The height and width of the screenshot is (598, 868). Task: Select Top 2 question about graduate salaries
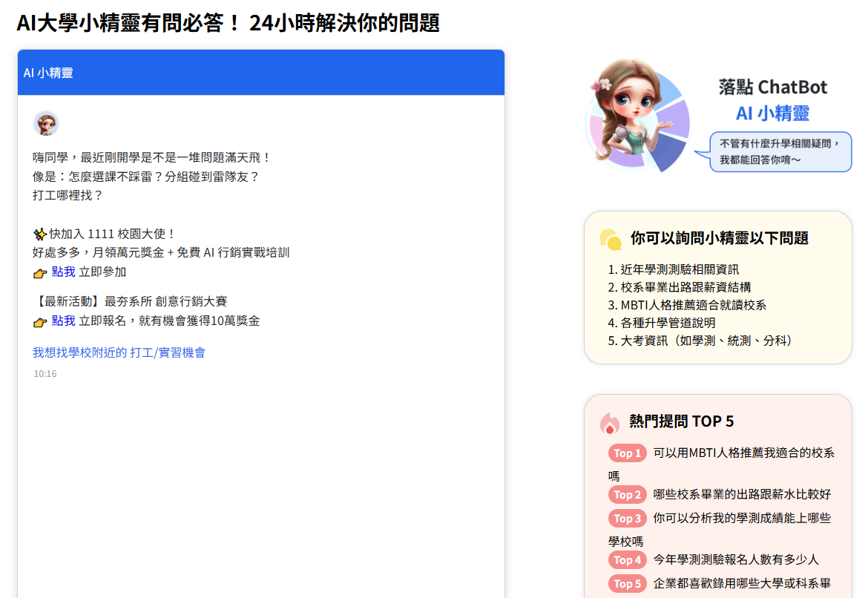742,494
